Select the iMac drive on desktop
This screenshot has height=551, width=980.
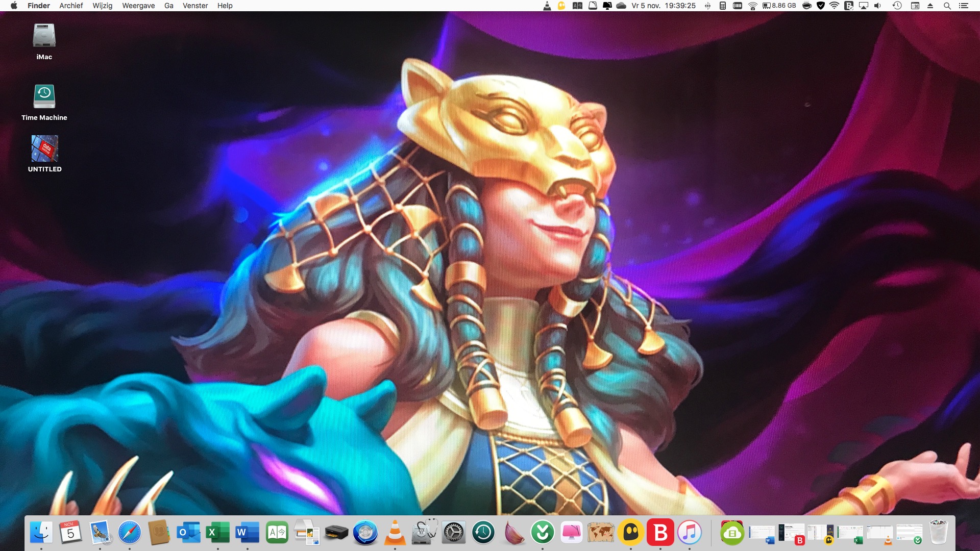tap(44, 41)
